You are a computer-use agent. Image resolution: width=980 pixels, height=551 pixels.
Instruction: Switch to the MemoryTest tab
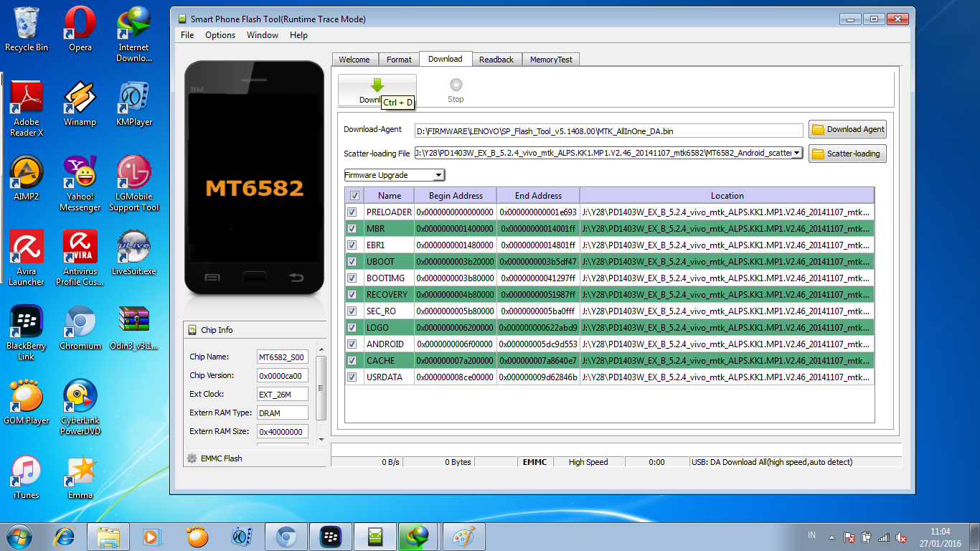click(x=551, y=60)
